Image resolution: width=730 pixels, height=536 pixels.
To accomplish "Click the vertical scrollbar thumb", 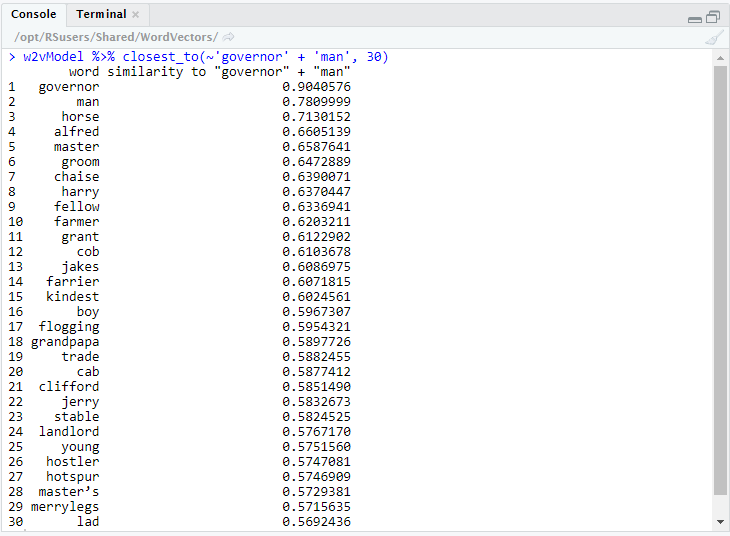I will coord(720,280).
